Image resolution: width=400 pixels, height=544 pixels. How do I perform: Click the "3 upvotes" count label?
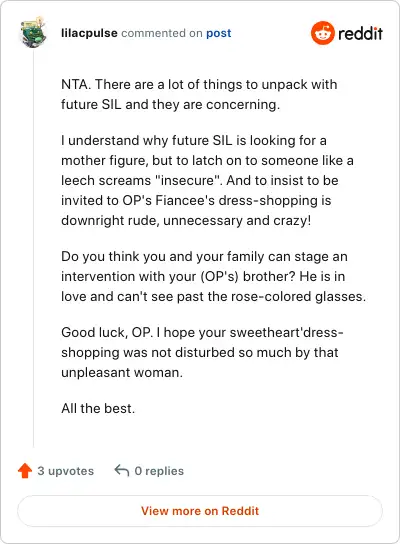tap(66, 471)
